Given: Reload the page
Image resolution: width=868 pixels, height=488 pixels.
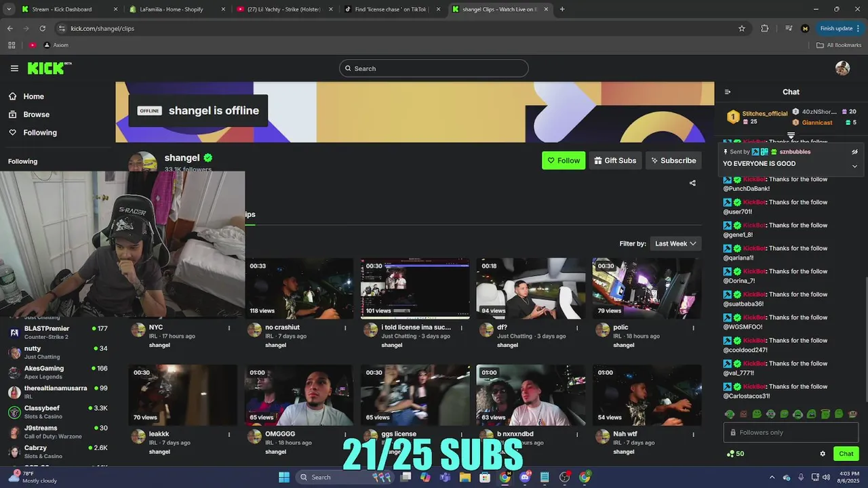Looking at the screenshot, I should (42, 28).
